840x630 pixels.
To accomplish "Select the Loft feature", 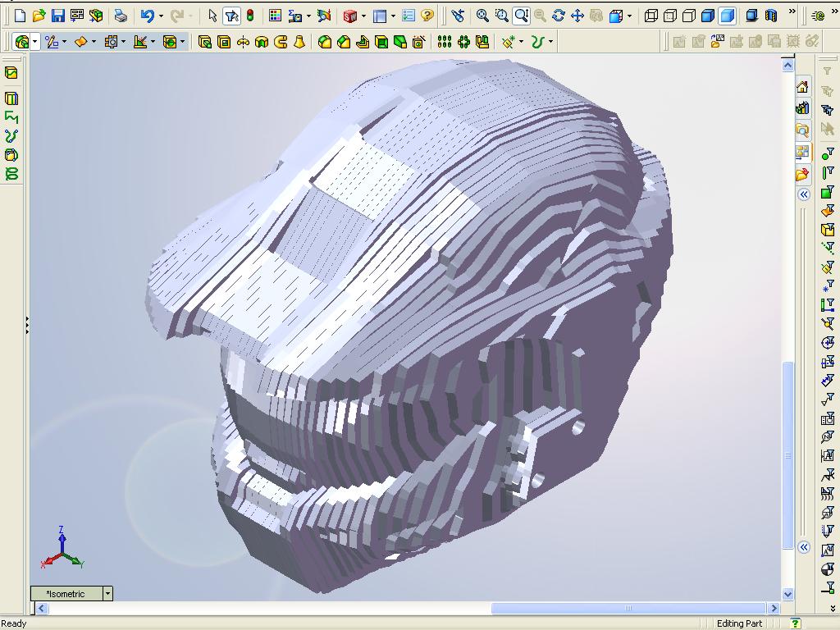I will [x=299, y=42].
